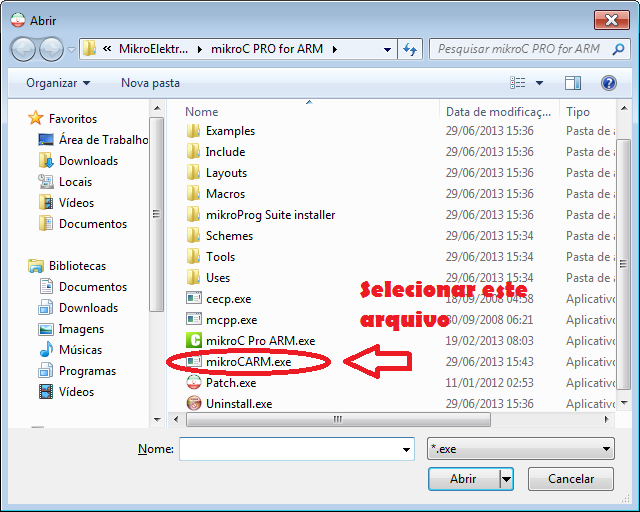Image resolution: width=640 pixels, height=512 pixels.
Task: Click the refresh icon beside the address bar
Action: click(x=410, y=49)
